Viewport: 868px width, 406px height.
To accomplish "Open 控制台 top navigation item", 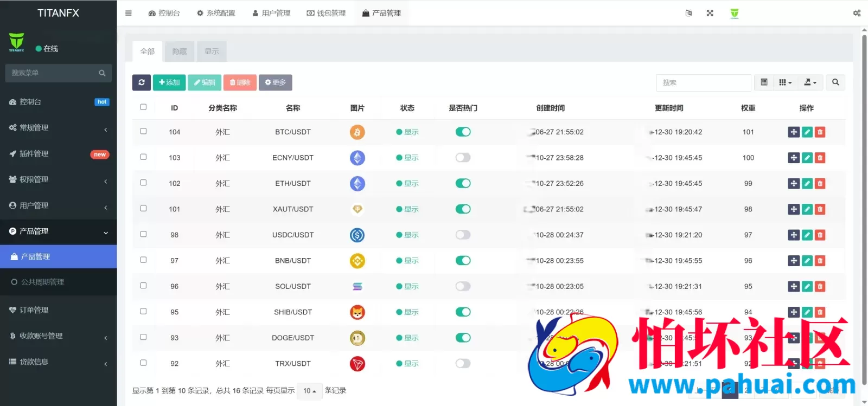I will point(164,13).
